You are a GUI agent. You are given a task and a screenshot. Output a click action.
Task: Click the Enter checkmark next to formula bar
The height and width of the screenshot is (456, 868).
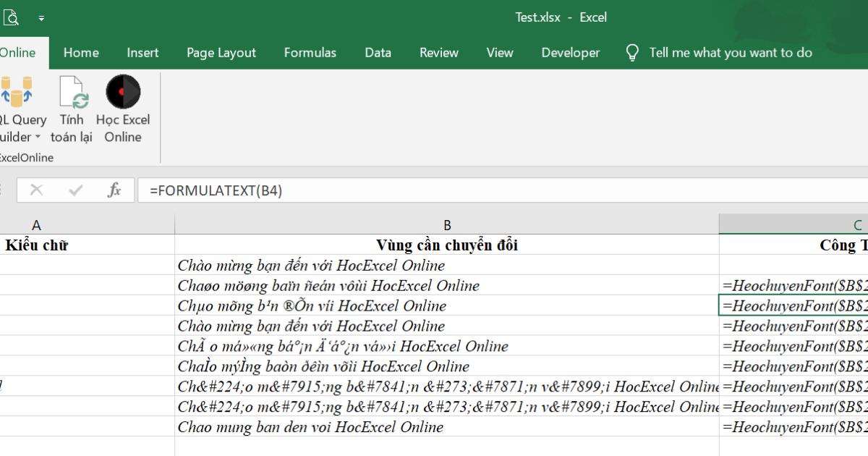click(73, 190)
